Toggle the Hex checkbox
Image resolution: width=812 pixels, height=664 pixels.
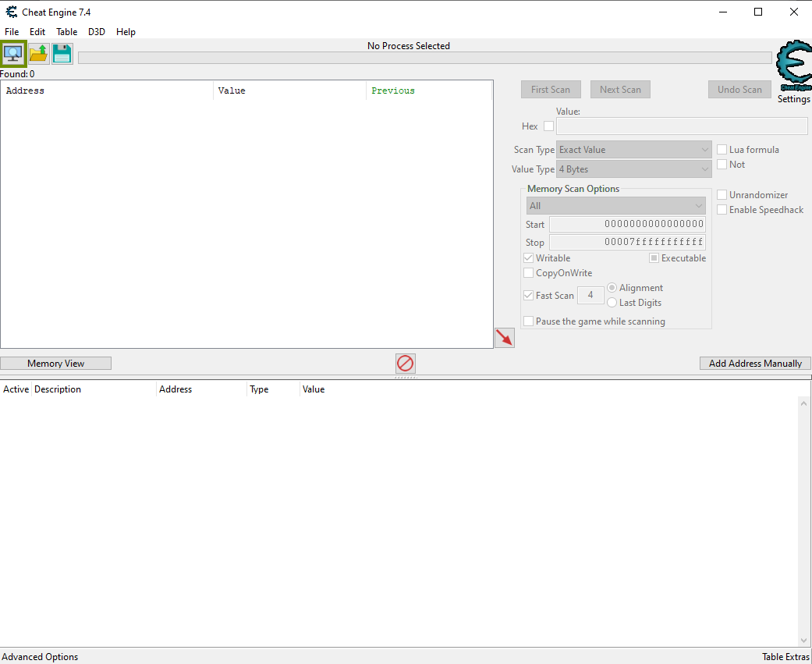(x=548, y=126)
